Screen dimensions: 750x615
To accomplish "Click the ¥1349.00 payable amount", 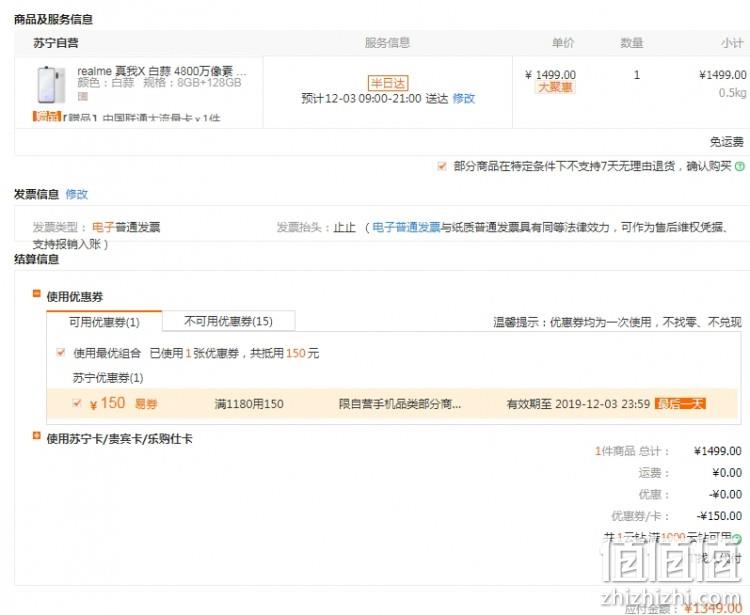I will pyautogui.click(x=713, y=608).
